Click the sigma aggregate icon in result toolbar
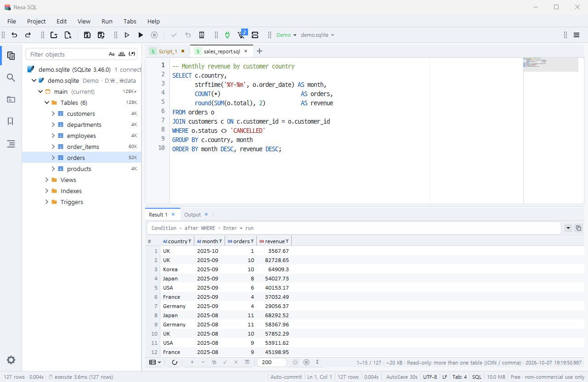This screenshot has height=382, width=588. 317,362
